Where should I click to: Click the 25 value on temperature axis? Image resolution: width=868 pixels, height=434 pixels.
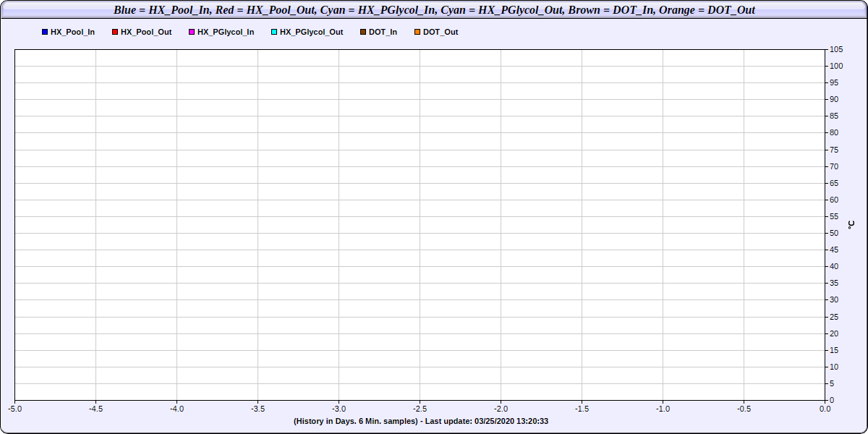click(x=834, y=317)
